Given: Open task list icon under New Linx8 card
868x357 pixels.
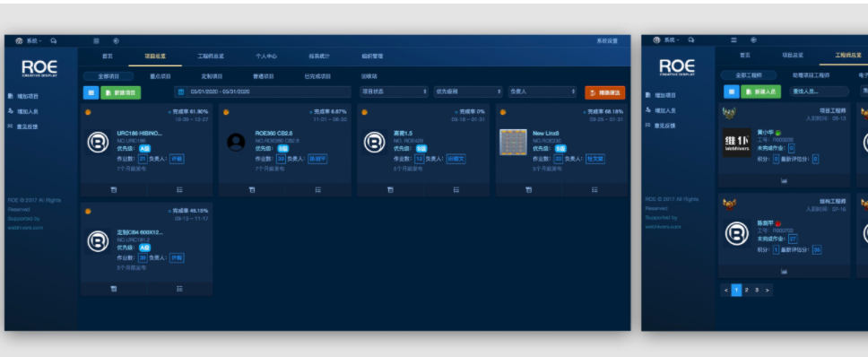Looking at the screenshot, I should (595, 190).
